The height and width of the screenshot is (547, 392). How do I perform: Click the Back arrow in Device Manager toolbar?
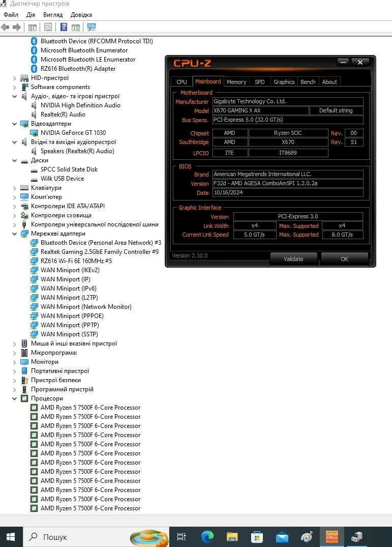(x=5, y=27)
